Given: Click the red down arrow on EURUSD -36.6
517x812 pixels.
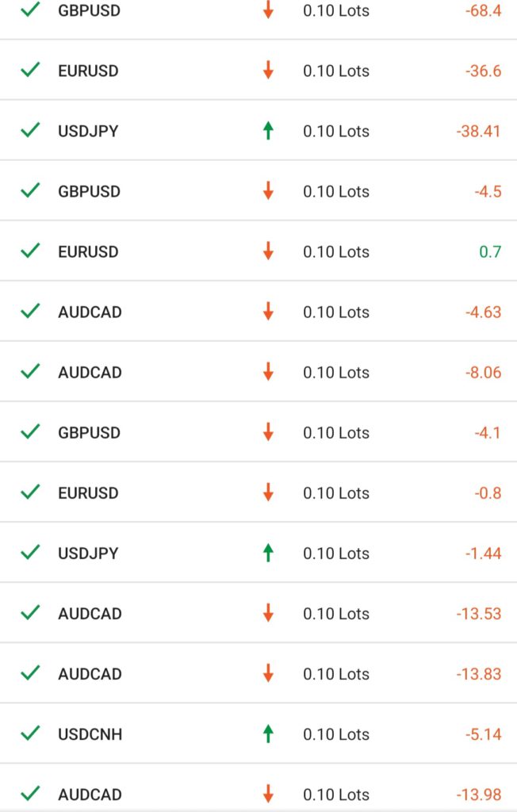Looking at the screenshot, I should tap(268, 70).
